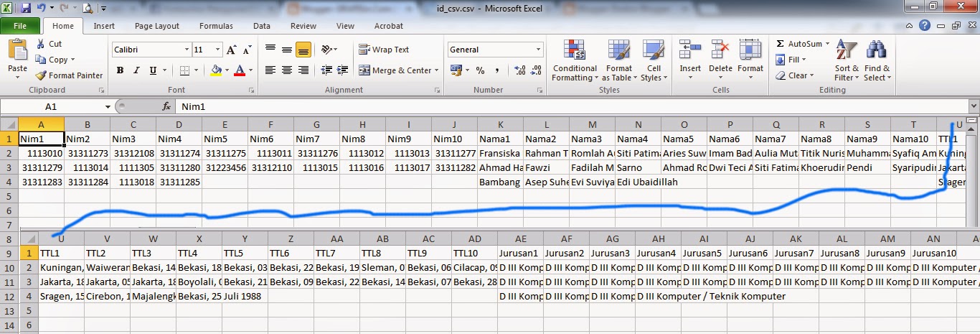Toggle Italic formatting
This screenshot has height=334, width=980.
(136, 70)
